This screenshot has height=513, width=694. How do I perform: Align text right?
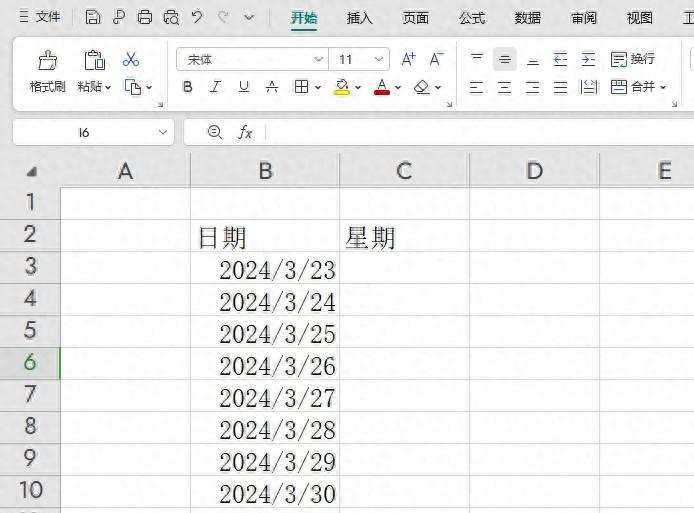[x=532, y=87]
